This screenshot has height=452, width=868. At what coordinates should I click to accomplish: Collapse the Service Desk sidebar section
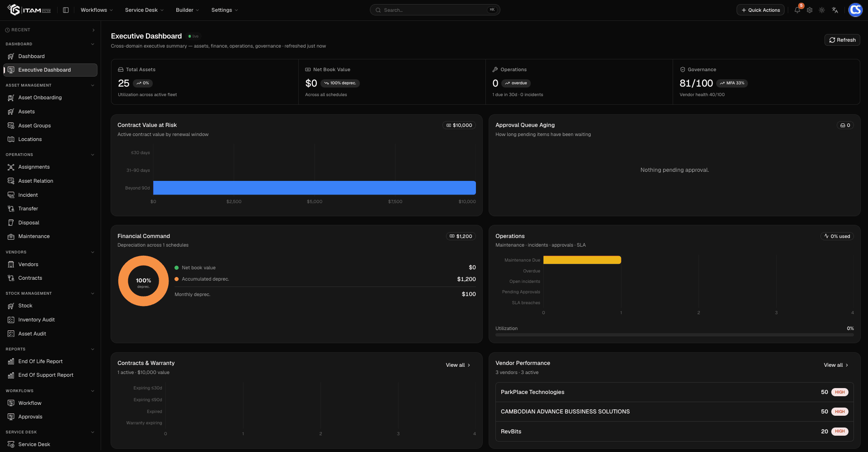(x=92, y=432)
